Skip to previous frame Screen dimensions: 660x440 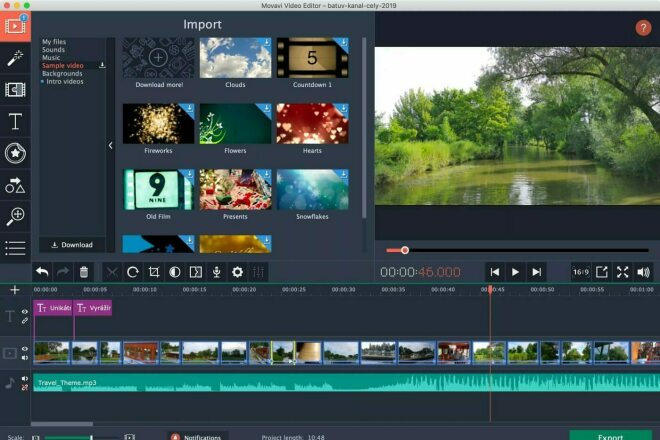[495, 272]
